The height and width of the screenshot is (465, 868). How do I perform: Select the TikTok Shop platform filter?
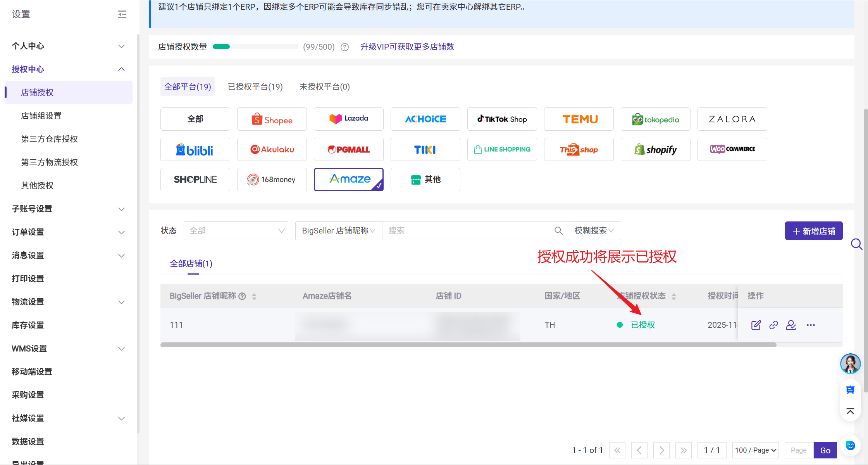(502, 119)
